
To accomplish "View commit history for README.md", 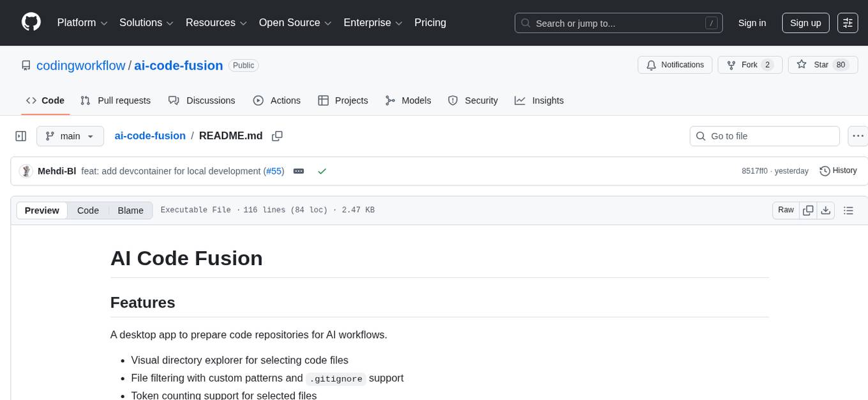I will click(x=838, y=171).
